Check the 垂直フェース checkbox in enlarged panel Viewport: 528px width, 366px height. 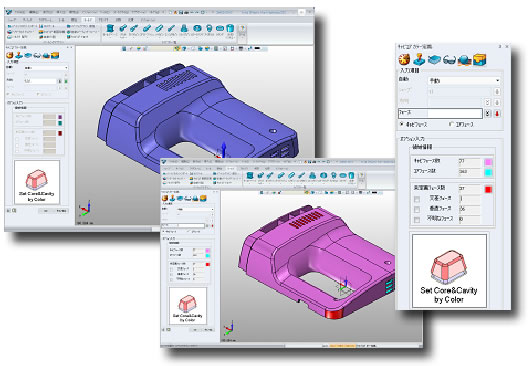[417, 209]
